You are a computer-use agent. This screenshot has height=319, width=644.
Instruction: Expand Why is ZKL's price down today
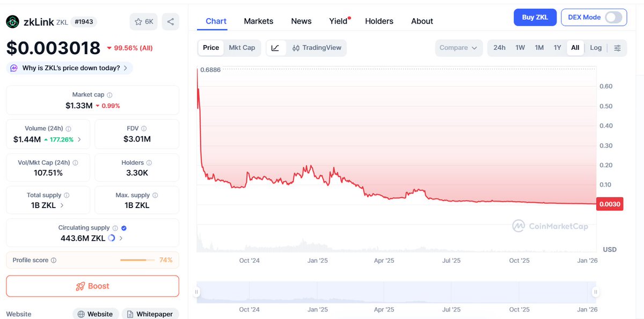(69, 68)
